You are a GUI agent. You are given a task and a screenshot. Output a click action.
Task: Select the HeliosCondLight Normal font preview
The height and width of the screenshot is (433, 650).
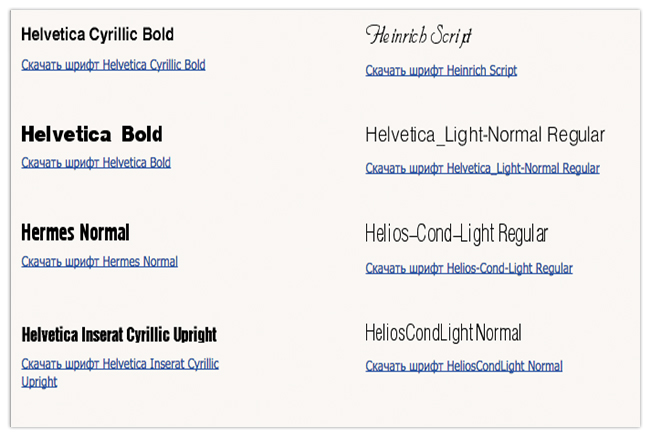click(443, 333)
